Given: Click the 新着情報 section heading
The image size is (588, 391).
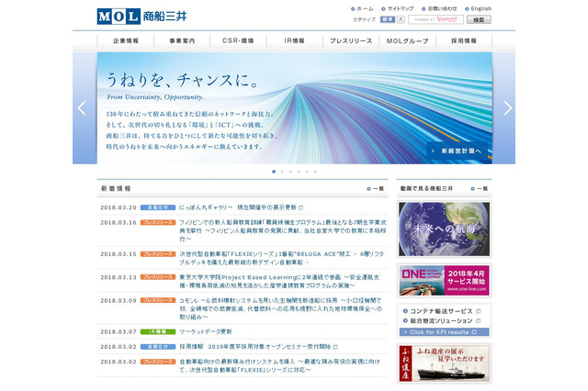Looking at the screenshot, I should (116, 188).
